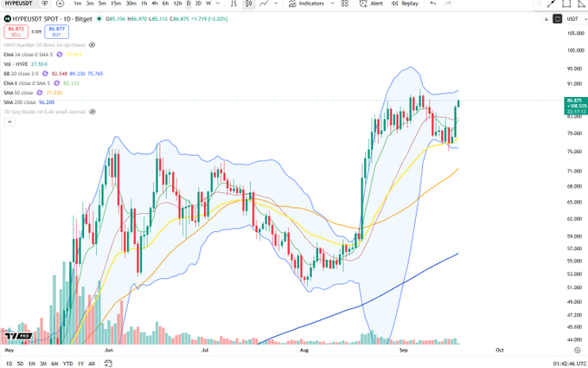Select the line chart style icon
588x368 pixels.
[x=265, y=3]
